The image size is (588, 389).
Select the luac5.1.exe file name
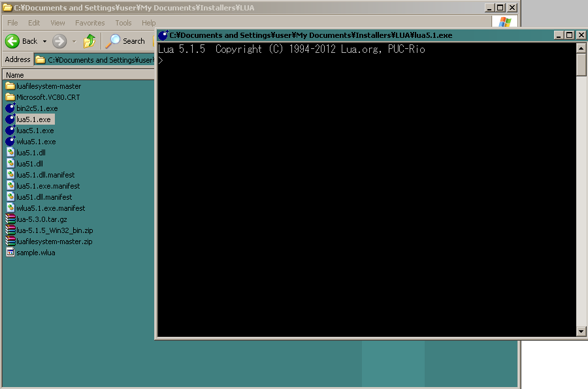click(35, 131)
